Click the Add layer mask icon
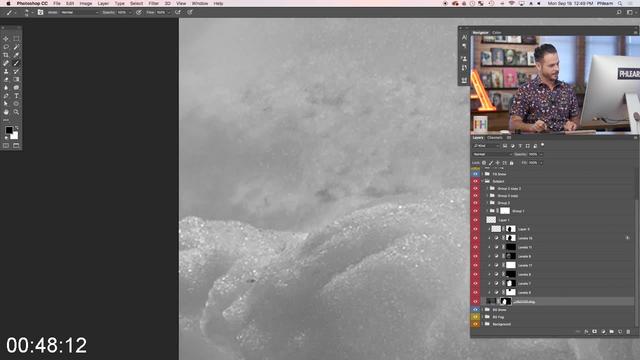This screenshot has height=360, width=640. [x=595, y=332]
